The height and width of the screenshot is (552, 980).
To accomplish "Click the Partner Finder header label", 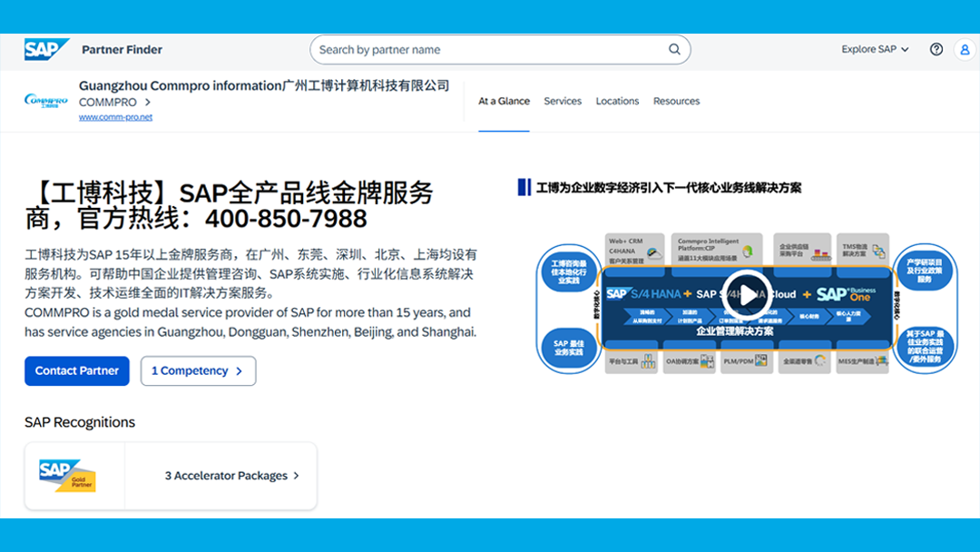I will (122, 49).
